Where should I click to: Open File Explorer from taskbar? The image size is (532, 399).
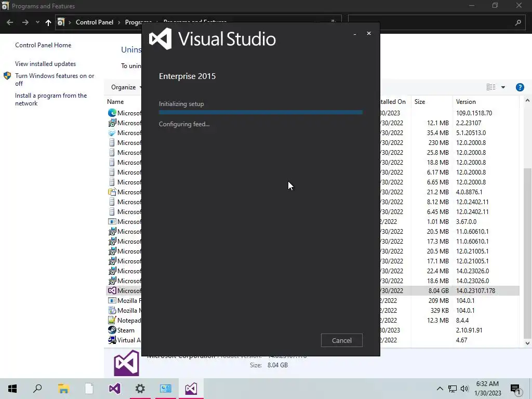pyautogui.click(x=63, y=389)
